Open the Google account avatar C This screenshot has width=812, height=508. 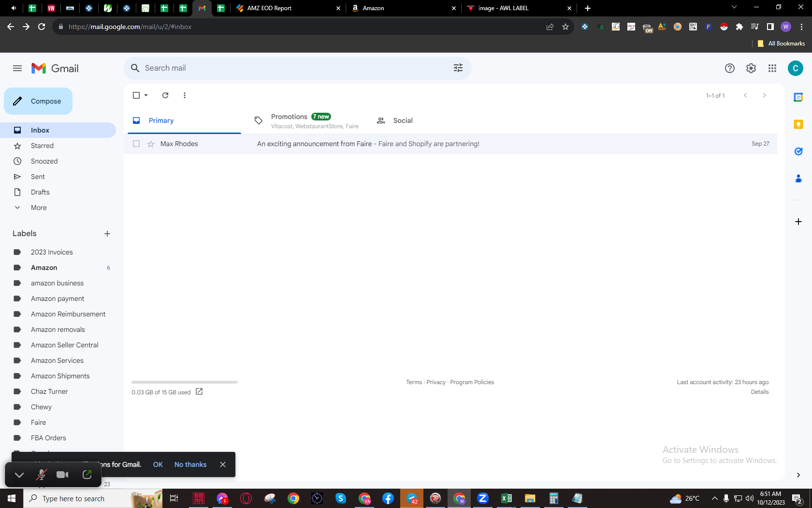pos(796,68)
